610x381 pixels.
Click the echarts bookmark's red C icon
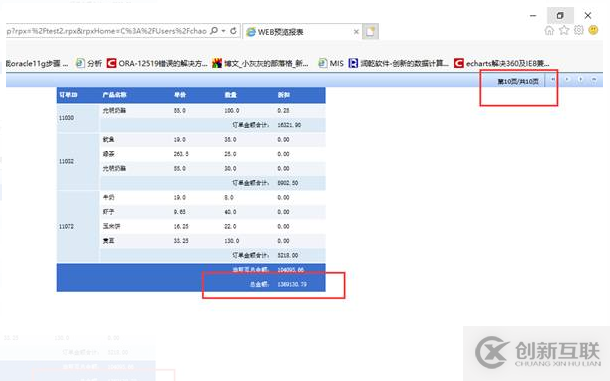(x=459, y=63)
